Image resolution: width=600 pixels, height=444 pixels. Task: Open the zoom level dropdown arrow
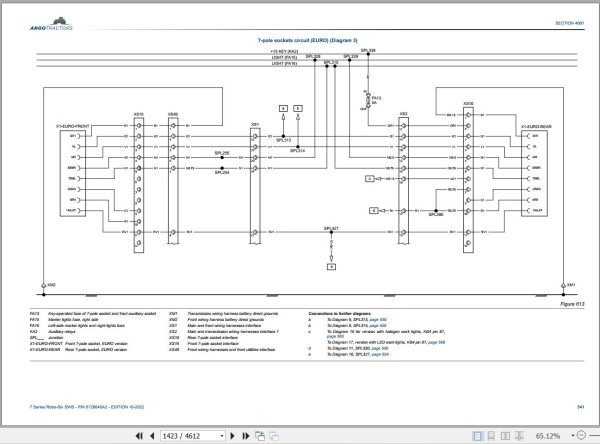click(x=572, y=436)
